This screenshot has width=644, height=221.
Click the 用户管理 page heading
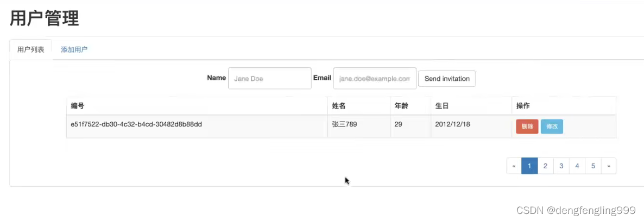click(45, 18)
